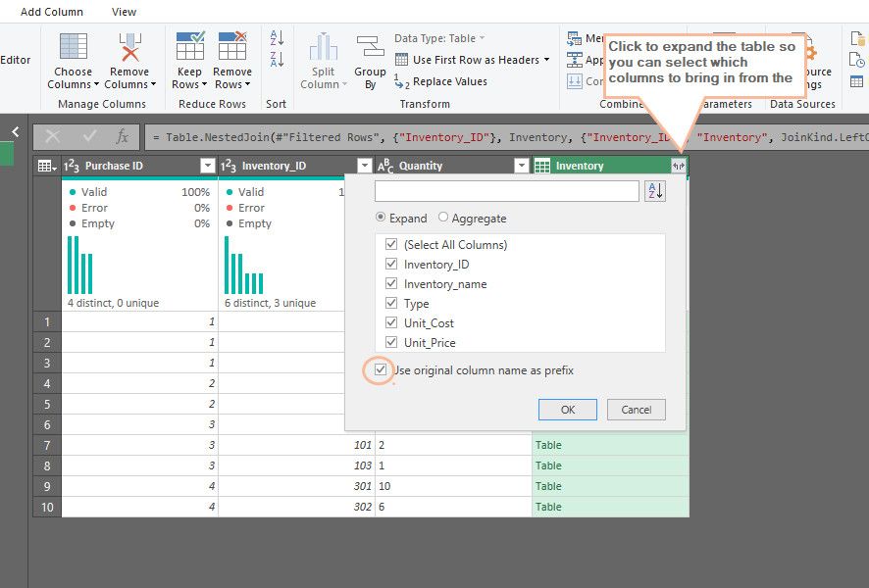Click Cancel in the expand dialog
Viewport: 869px width, 588px height.
[637, 410]
